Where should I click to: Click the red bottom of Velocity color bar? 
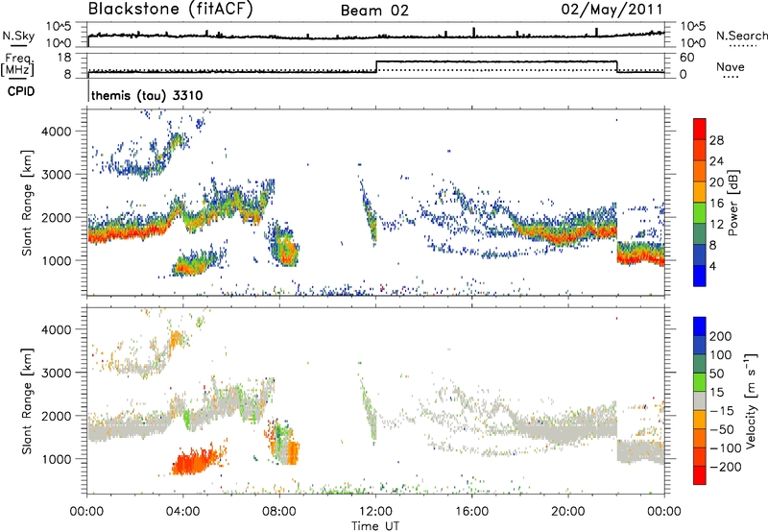click(700, 475)
